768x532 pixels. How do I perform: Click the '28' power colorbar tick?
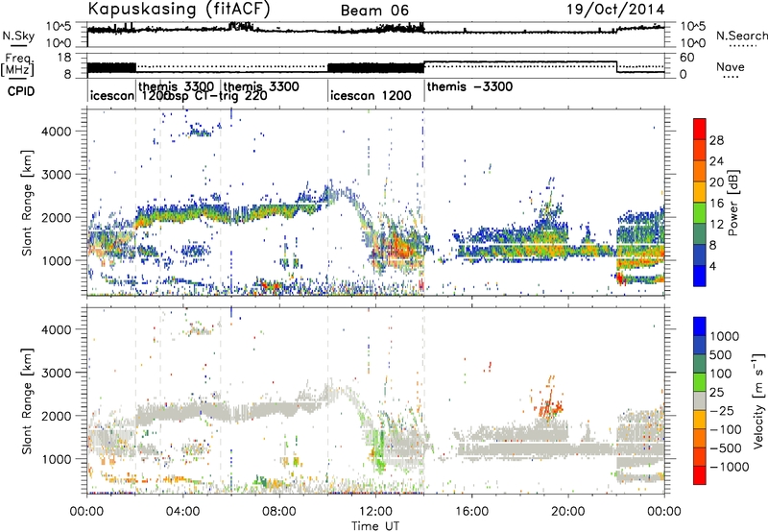(716, 140)
